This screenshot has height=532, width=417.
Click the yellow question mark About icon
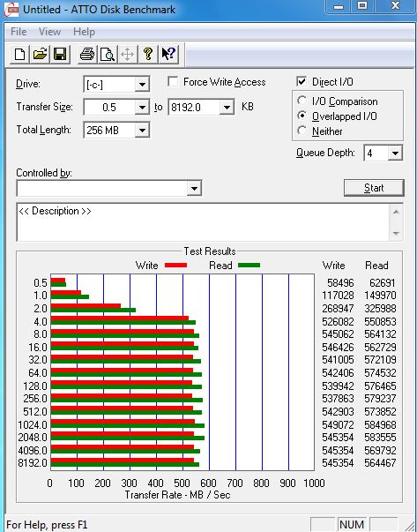(148, 55)
